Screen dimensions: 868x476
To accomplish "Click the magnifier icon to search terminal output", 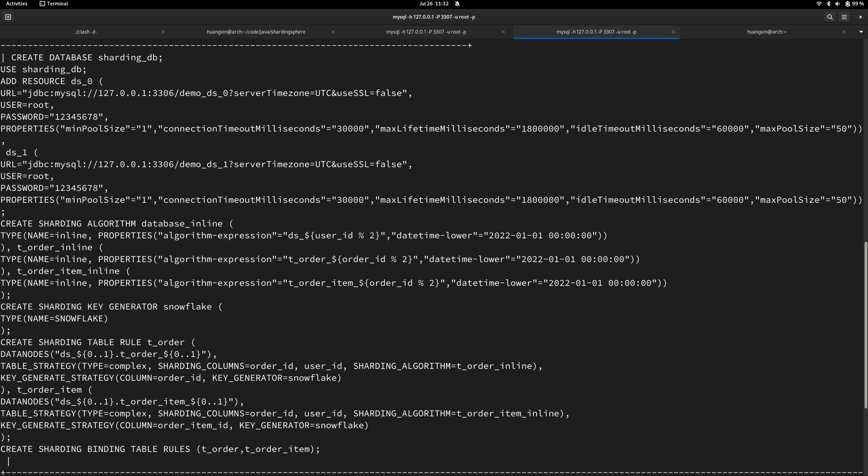I will tap(830, 17).
